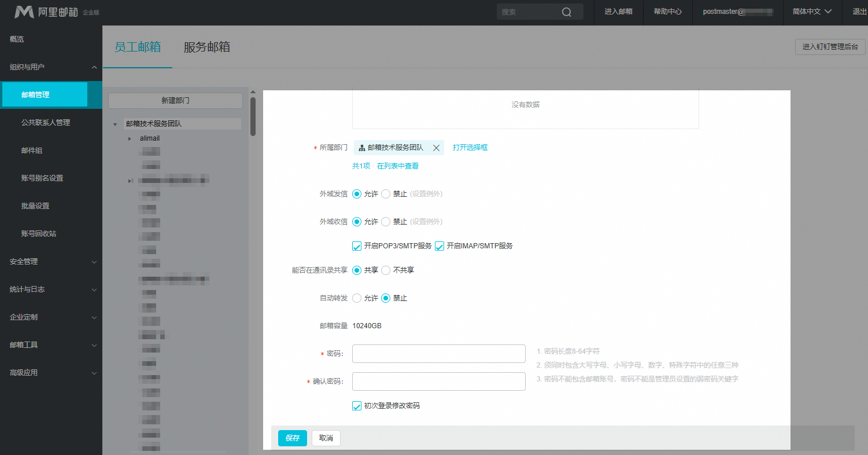Expand the 高级应用 menu section
Image resolution: width=868 pixels, height=455 pixels.
[x=94, y=373]
